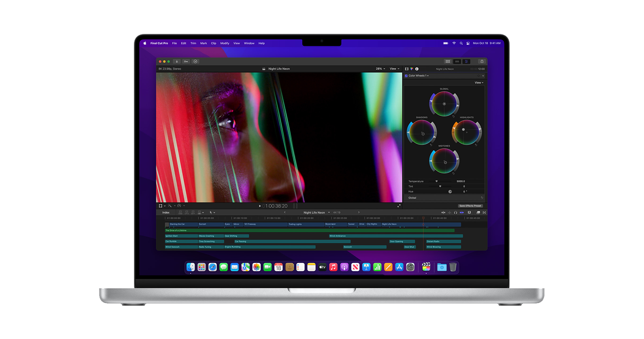Viewport: 644px width, 339px height.
Task: Click the Save Effects Preset button
Action: 470,206
